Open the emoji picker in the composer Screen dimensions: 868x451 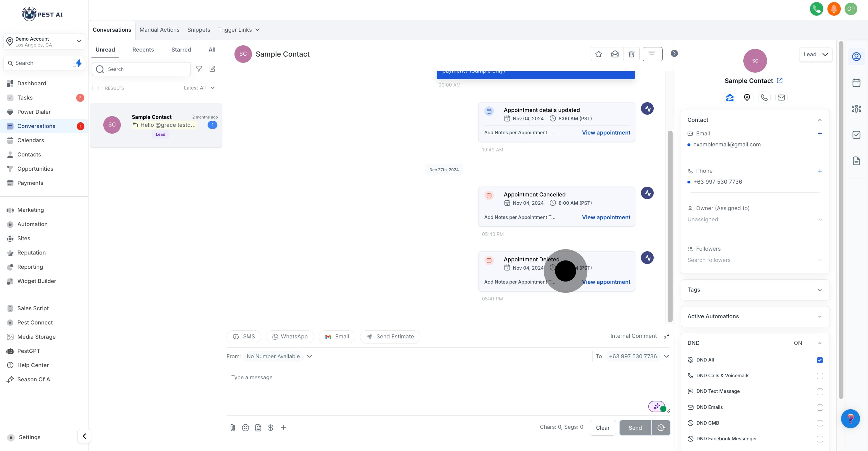click(x=245, y=428)
